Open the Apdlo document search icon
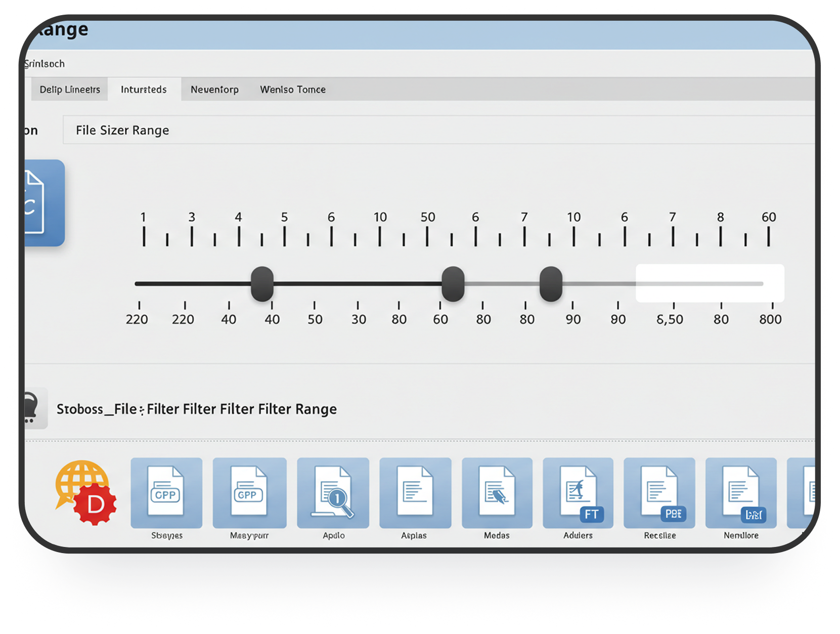The height and width of the screenshot is (634, 840). tap(333, 493)
